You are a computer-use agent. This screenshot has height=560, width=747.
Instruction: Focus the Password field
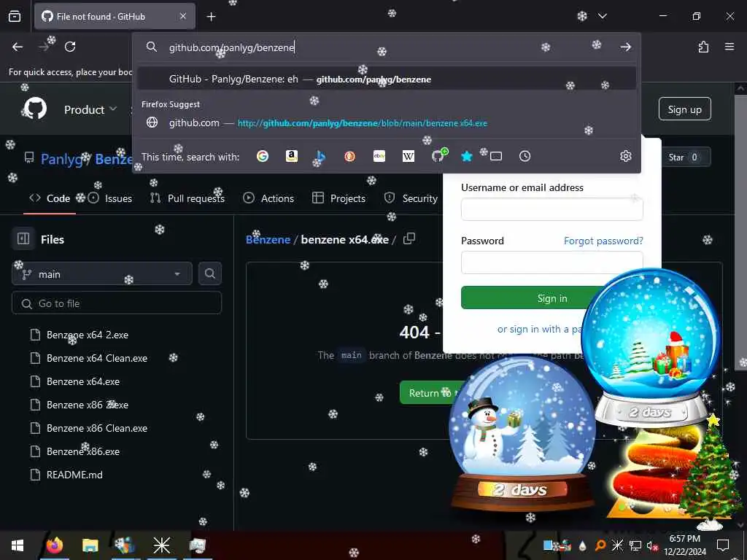pyautogui.click(x=551, y=262)
